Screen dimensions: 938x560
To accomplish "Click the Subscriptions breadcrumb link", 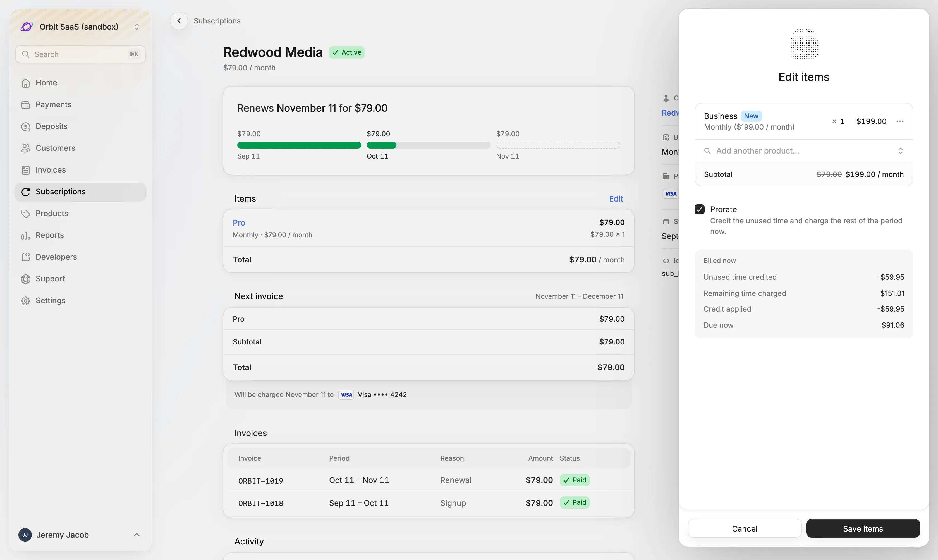I will coord(217,21).
